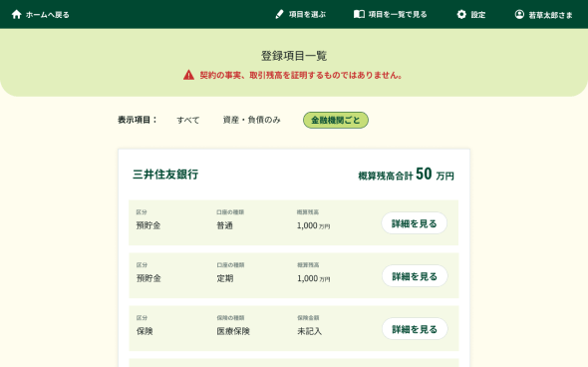Image resolution: width=588 pixels, height=367 pixels.
Task: Open the 若草太郎さま account menu
Action: point(544,15)
